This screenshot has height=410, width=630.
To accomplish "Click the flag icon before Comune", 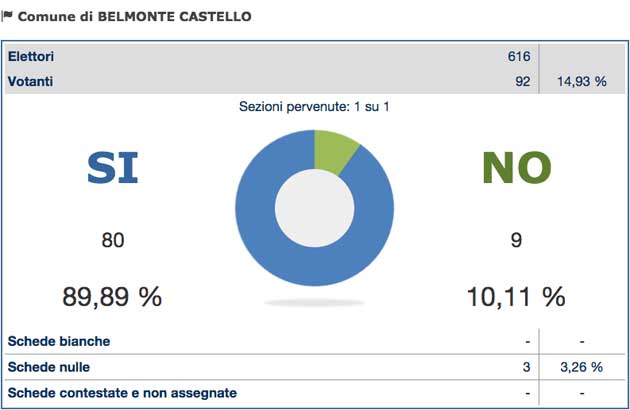I will [9, 17].
